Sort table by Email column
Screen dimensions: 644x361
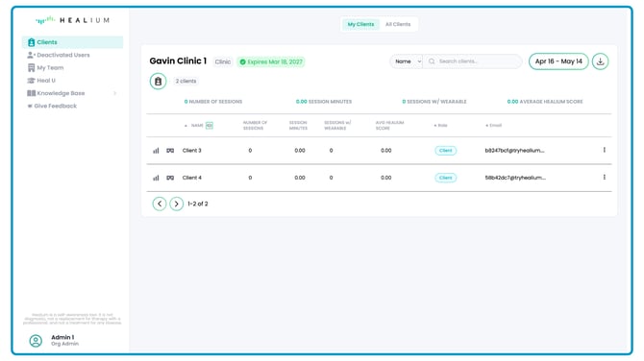494,126
